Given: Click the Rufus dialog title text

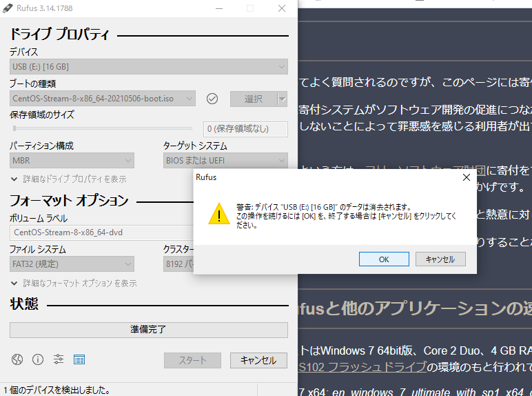Looking at the screenshot, I should pyautogui.click(x=206, y=177).
